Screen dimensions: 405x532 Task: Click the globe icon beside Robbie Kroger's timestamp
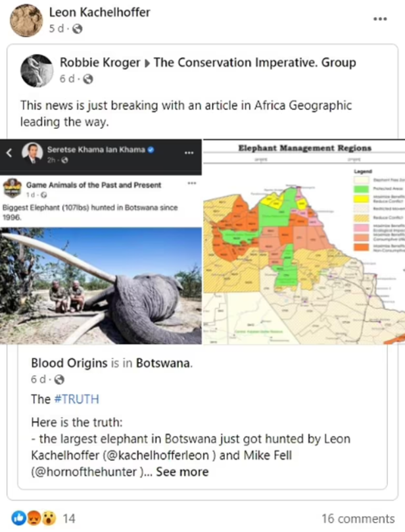point(87,78)
